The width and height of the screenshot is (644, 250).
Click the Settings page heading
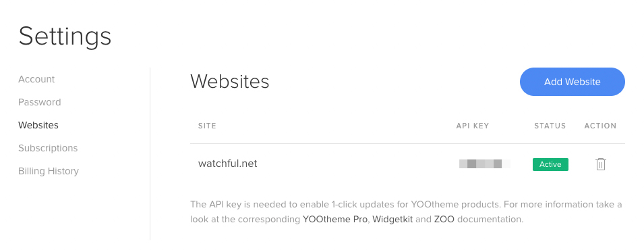pos(65,36)
